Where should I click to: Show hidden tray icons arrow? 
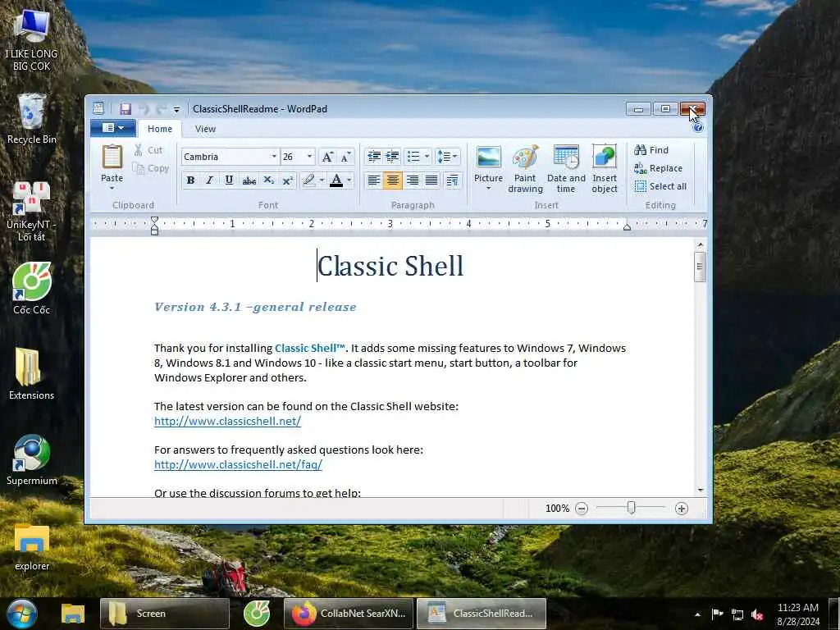(x=697, y=614)
